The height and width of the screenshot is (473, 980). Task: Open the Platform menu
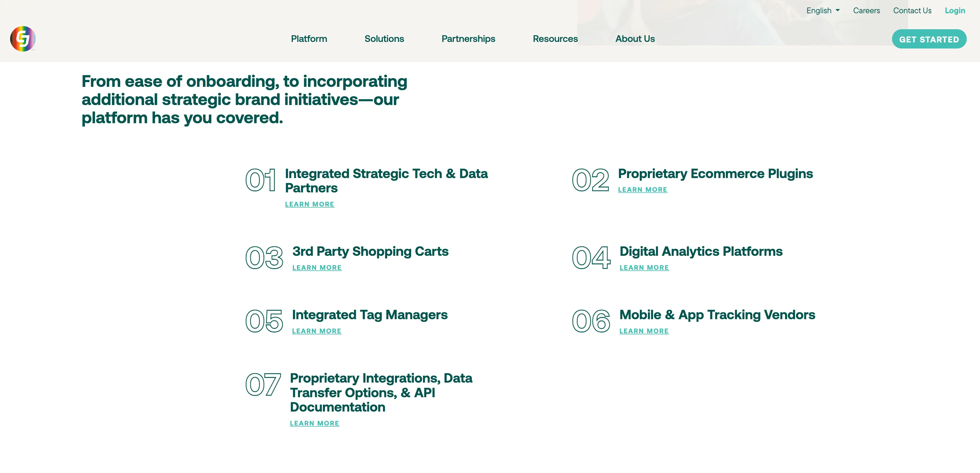[x=309, y=39]
